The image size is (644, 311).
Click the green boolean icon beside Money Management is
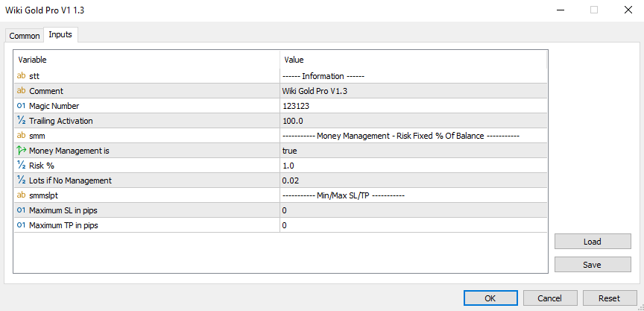pos(21,151)
